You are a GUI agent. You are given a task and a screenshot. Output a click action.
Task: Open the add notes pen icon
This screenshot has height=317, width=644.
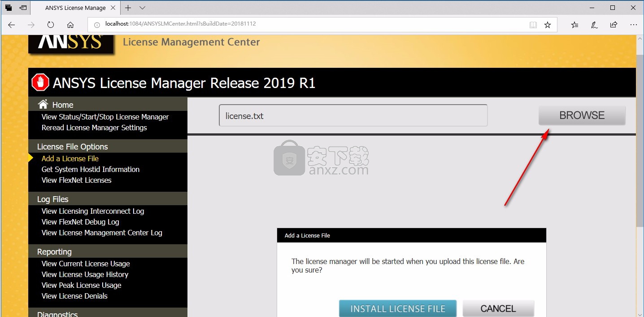[594, 25]
